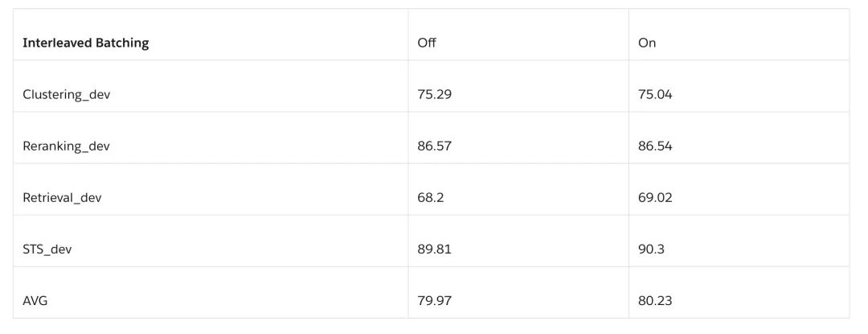The height and width of the screenshot is (334, 868).
Task: Pick the Reranking_dev On value 86.54
Action: pos(655,146)
